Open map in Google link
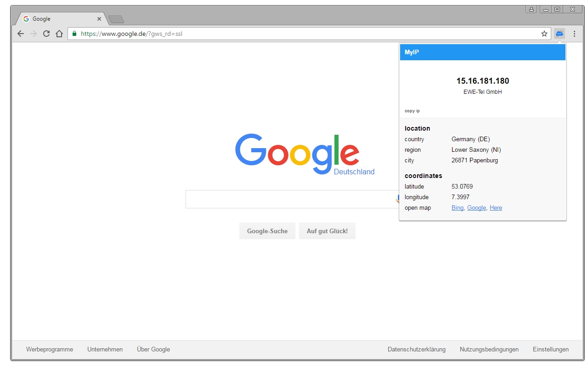Screen dimensions: 588x368 (x=476, y=208)
